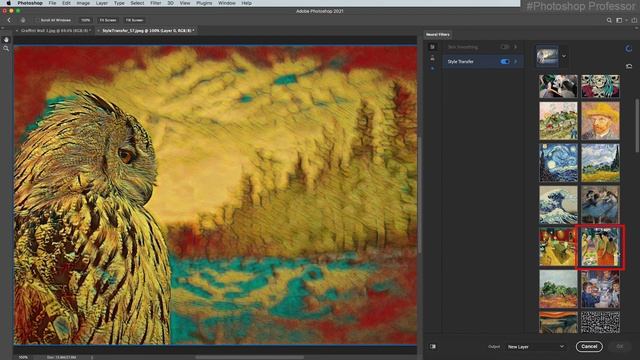This screenshot has height=360, width=640.
Task: Click the beta filters flask icon
Action: 432,58
